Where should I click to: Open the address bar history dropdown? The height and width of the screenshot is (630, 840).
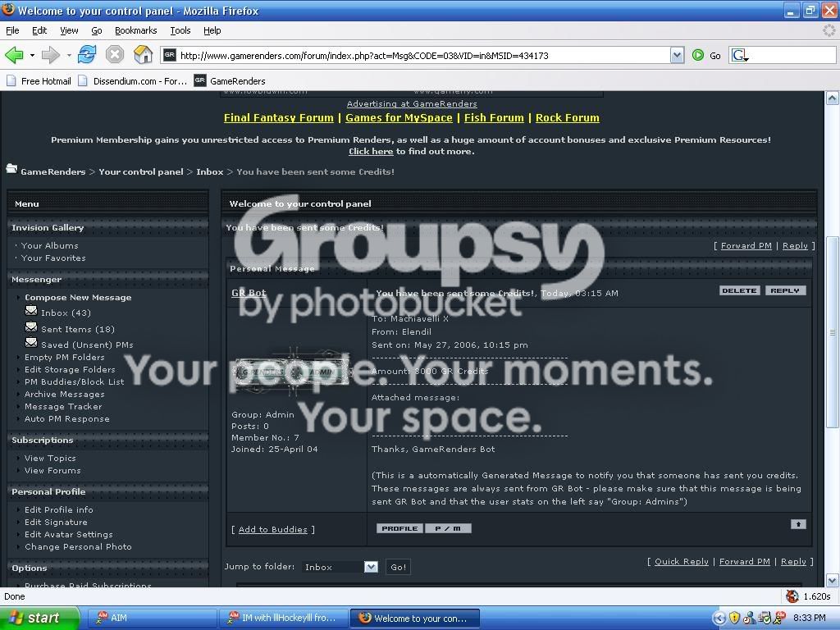(x=677, y=55)
